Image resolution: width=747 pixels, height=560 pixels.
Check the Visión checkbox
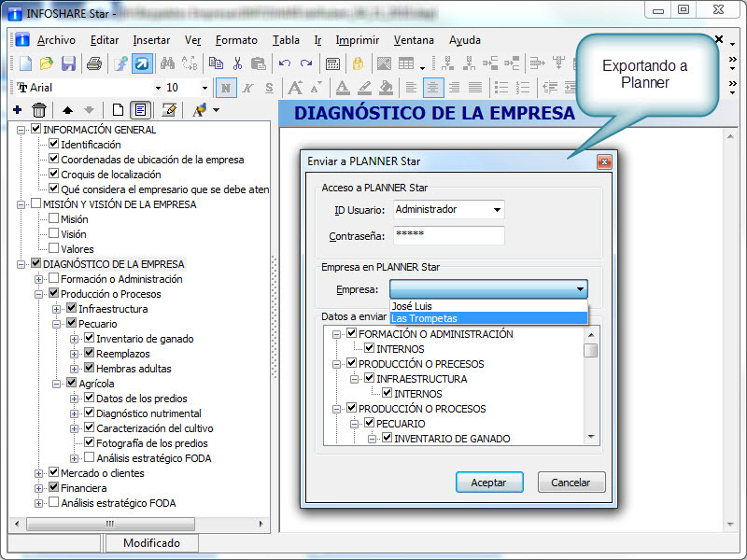point(54,233)
